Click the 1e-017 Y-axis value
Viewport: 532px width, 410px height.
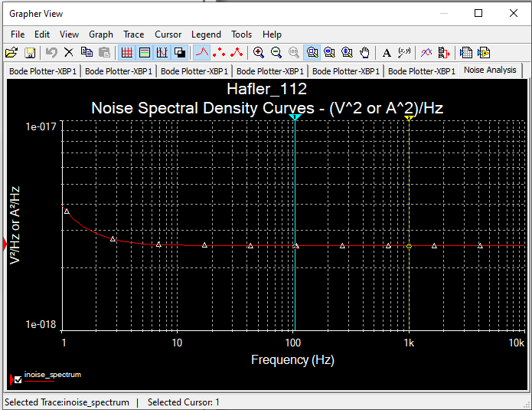(41, 127)
